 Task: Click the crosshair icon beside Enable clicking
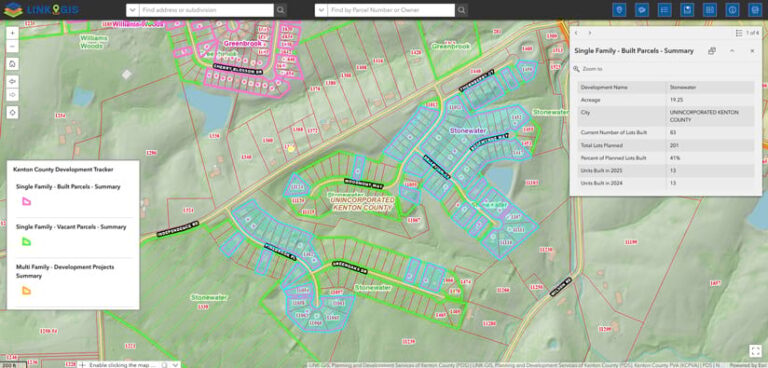pos(82,365)
